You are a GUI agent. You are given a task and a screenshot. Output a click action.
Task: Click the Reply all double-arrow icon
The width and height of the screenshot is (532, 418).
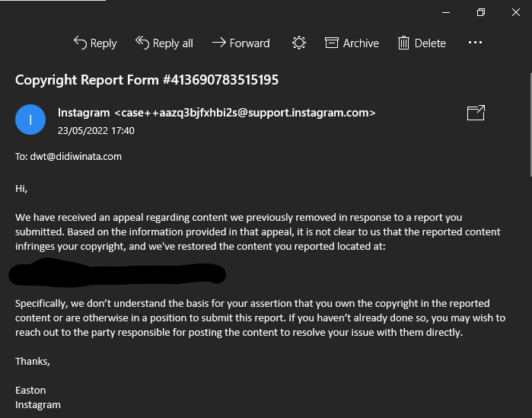point(142,43)
